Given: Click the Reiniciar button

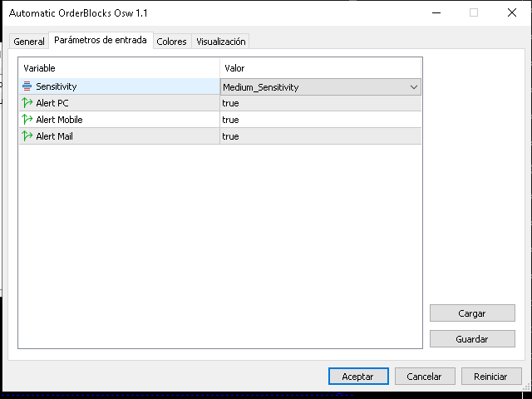Looking at the screenshot, I should click(491, 377).
